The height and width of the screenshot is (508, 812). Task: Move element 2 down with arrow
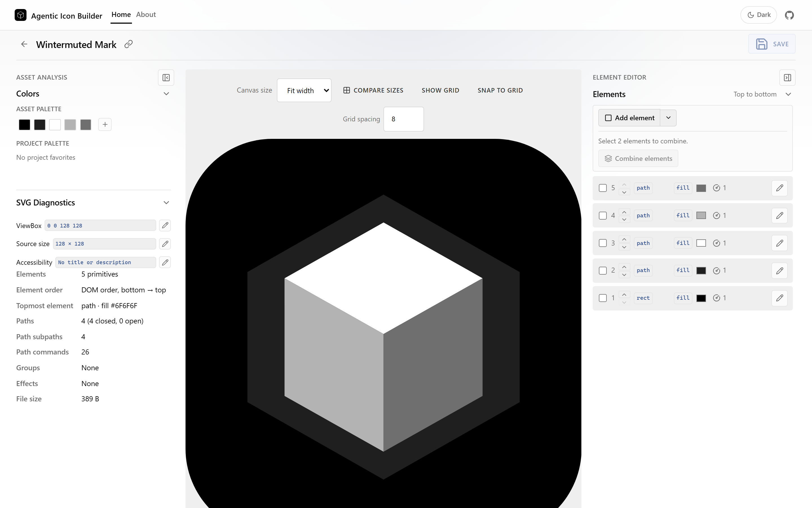[x=624, y=275]
